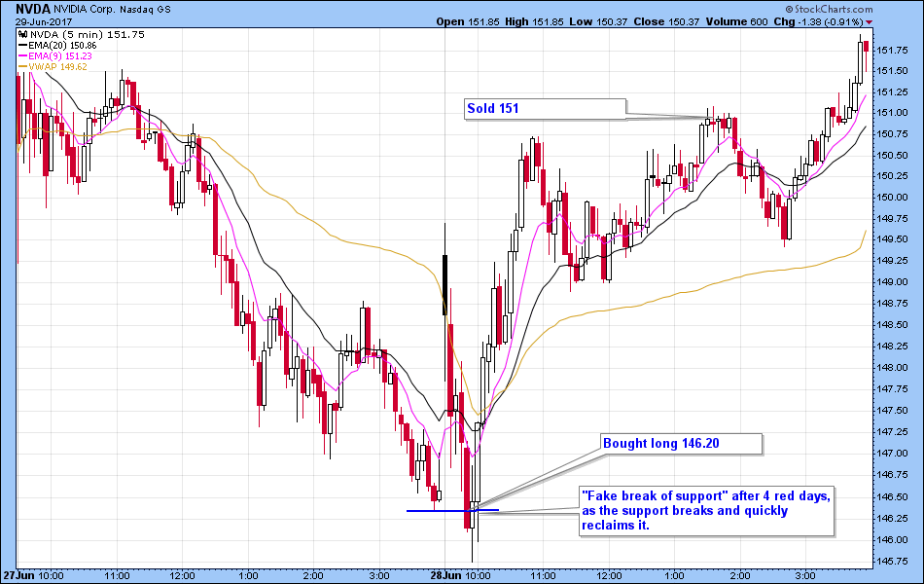Click the 'Bought long 146.20' annotation text
This screenshot has height=584, width=924.
point(661,444)
